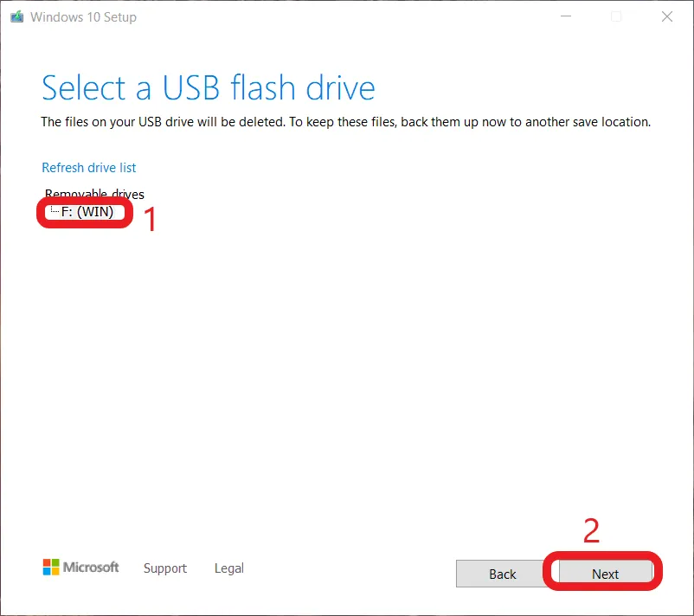Close the Windows 10 Setup wizard
This screenshot has height=616, width=694.
666,16
